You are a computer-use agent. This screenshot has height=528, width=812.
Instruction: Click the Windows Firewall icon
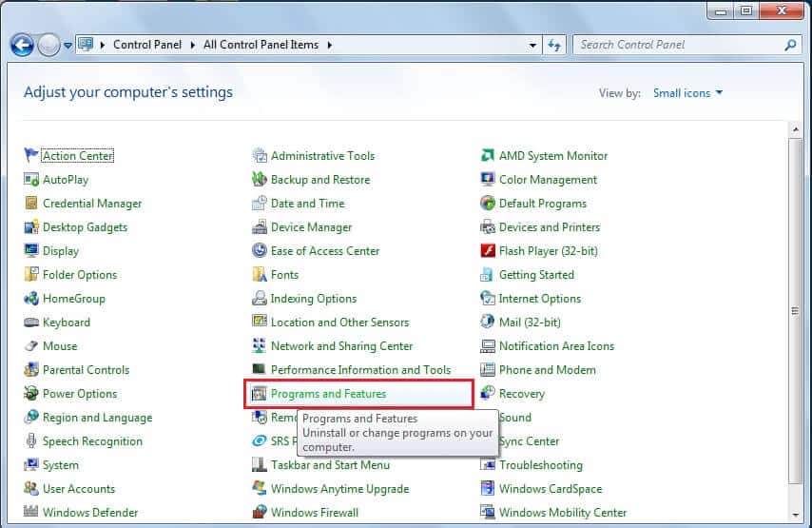tap(259, 512)
